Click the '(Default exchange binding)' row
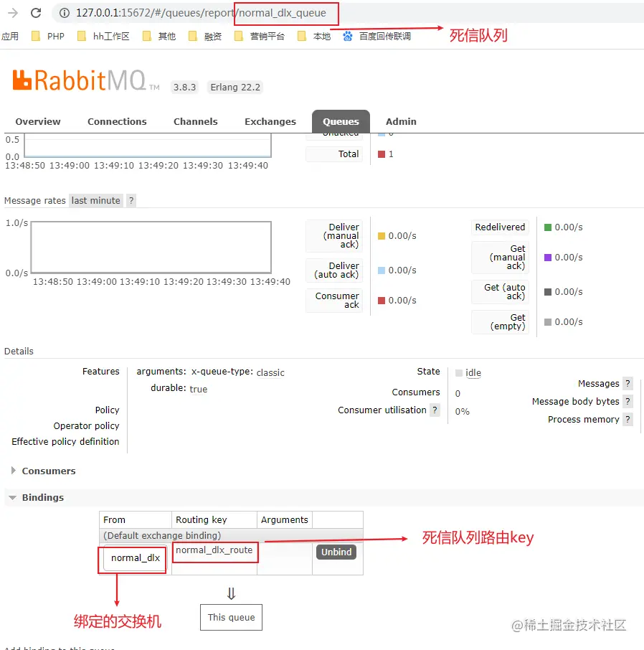This screenshot has width=644, height=650. click(x=231, y=536)
